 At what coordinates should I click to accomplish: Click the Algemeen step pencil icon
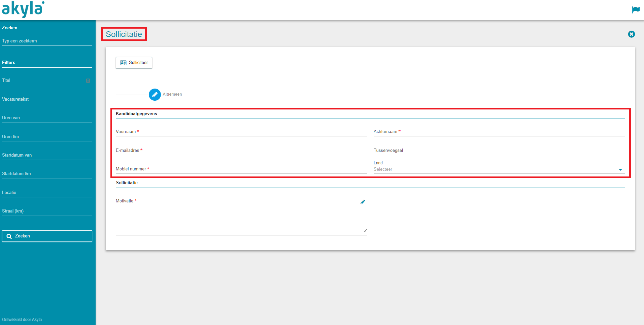(x=155, y=95)
